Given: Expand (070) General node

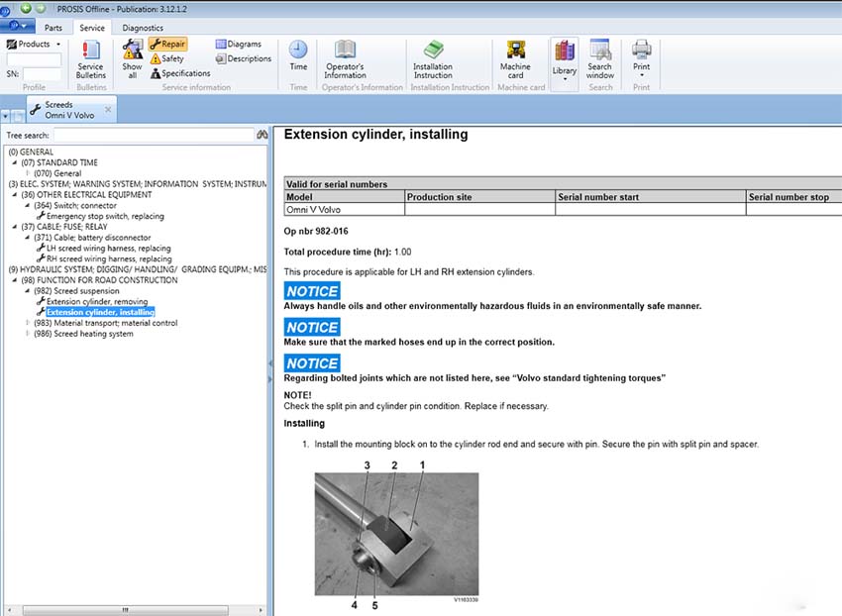Looking at the screenshot, I should (x=28, y=173).
